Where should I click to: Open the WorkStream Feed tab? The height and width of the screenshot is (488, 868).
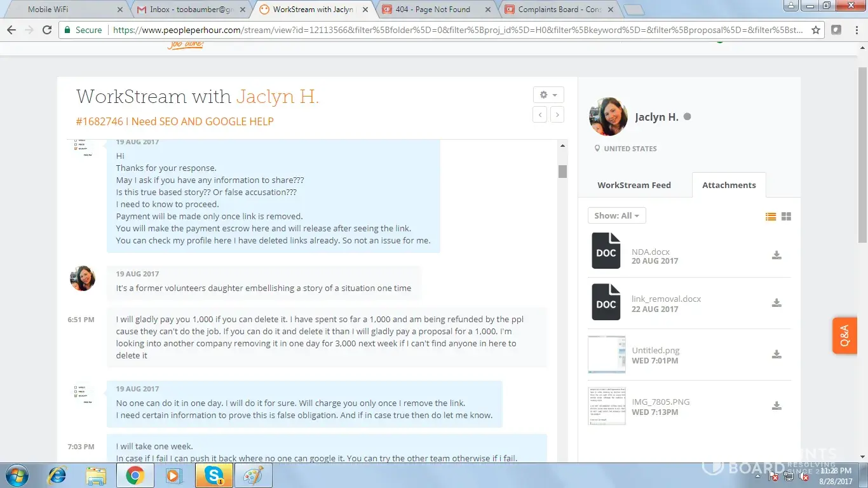pyautogui.click(x=634, y=185)
